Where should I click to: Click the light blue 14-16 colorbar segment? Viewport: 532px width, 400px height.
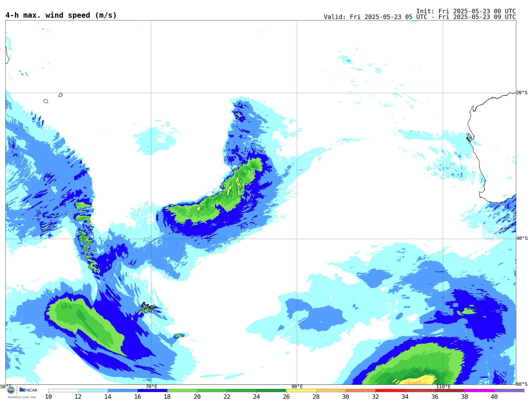(x=123, y=391)
